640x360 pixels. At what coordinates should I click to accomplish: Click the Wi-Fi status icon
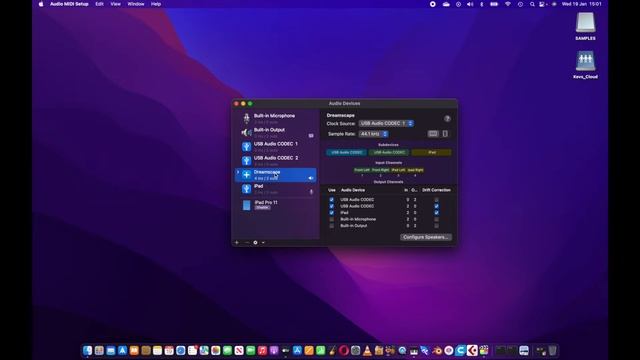tap(508, 4)
